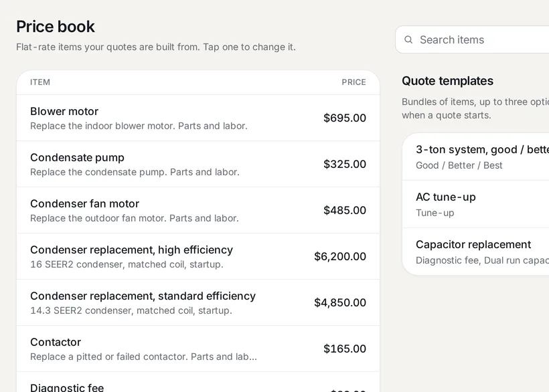Click 'Replace the outdoor fan motor' description
This screenshot has width=549, height=392.
135,218
